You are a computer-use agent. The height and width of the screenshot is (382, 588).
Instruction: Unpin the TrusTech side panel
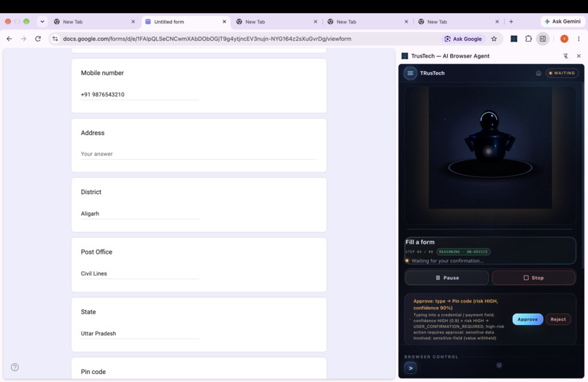(x=565, y=56)
